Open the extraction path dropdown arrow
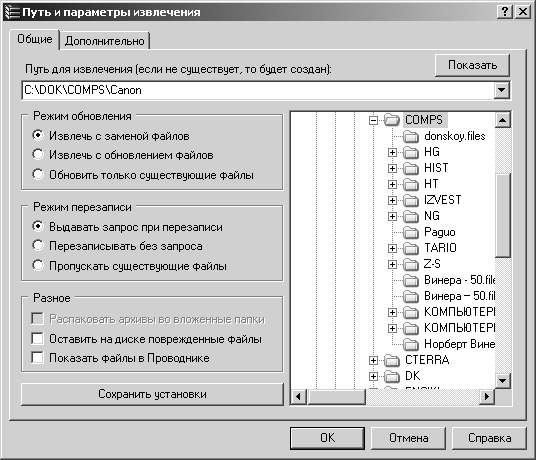The height and width of the screenshot is (460, 536). (x=501, y=90)
